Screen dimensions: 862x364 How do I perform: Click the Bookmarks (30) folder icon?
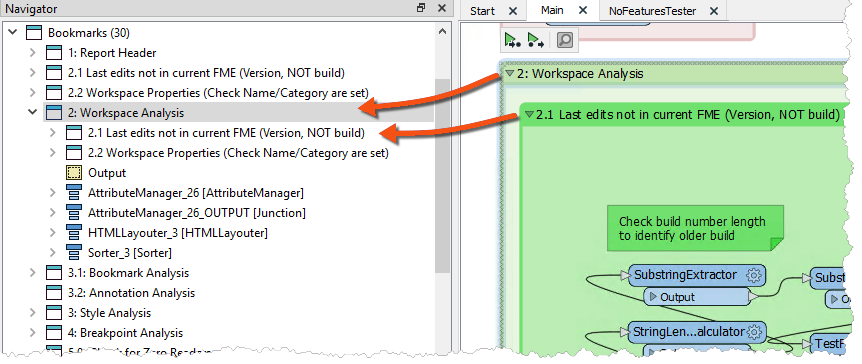point(34,33)
